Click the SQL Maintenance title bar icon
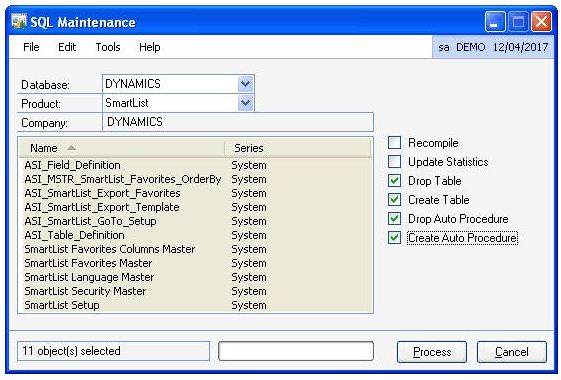The width and height of the screenshot is (561, 380). coord(19,21)
